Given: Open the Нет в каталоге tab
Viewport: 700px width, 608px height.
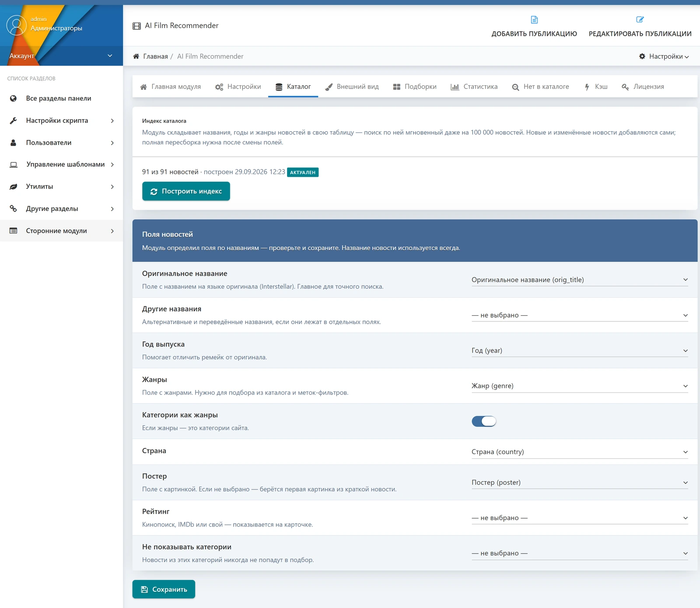Looking at the screenshot, I should [540, 87].
